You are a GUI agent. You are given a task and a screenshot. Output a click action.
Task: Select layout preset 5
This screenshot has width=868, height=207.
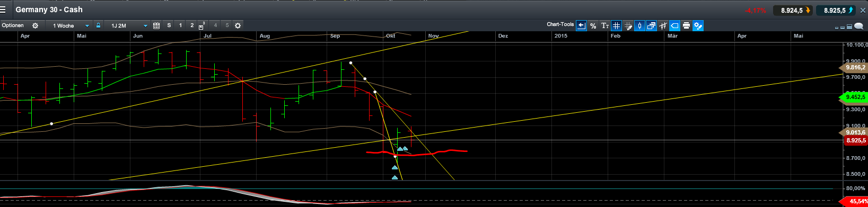227,25
